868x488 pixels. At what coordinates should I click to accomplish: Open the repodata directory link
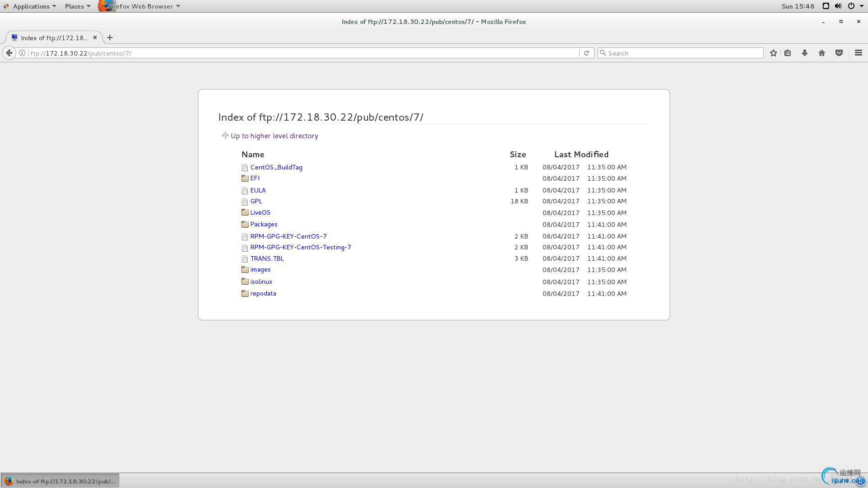[x=263, y=293]
